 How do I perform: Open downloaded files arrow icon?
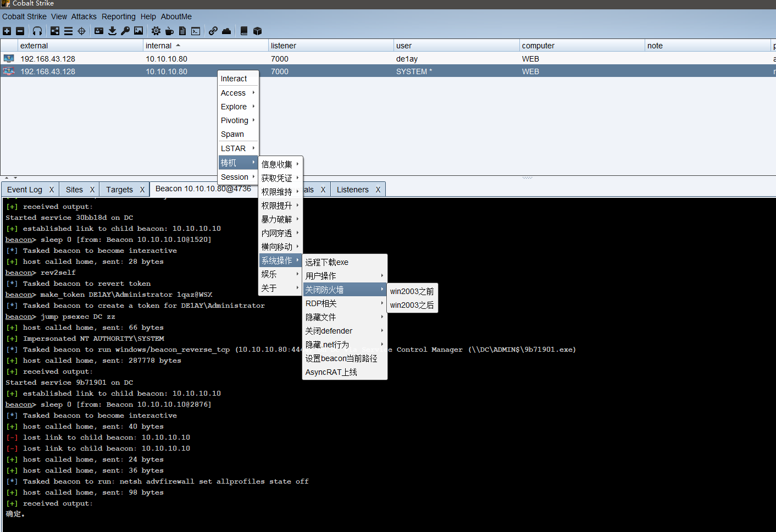(112, 31)
